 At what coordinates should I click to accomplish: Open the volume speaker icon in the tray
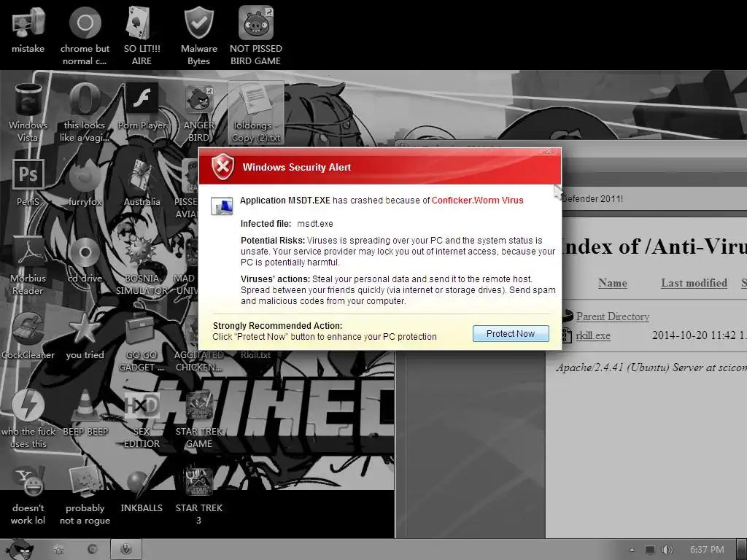(667, 550)
